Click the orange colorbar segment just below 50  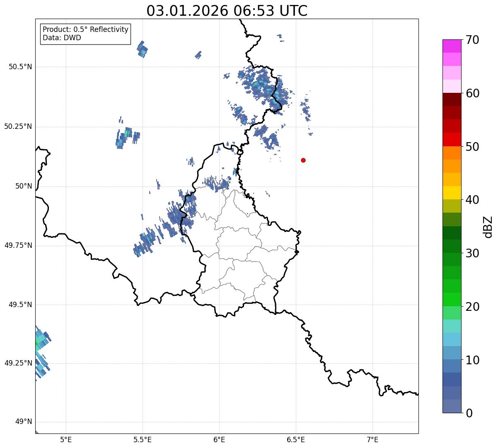[x=452, y=153]
